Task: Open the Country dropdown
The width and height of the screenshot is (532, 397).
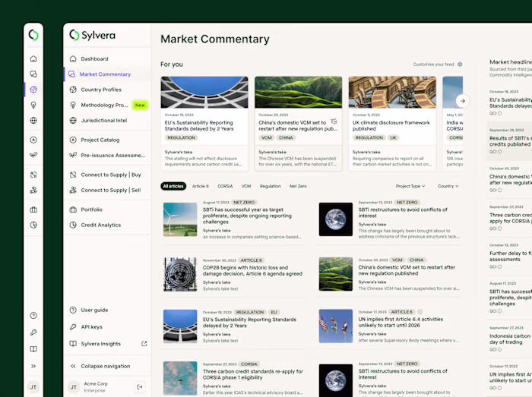Action: tap(448, 186)
